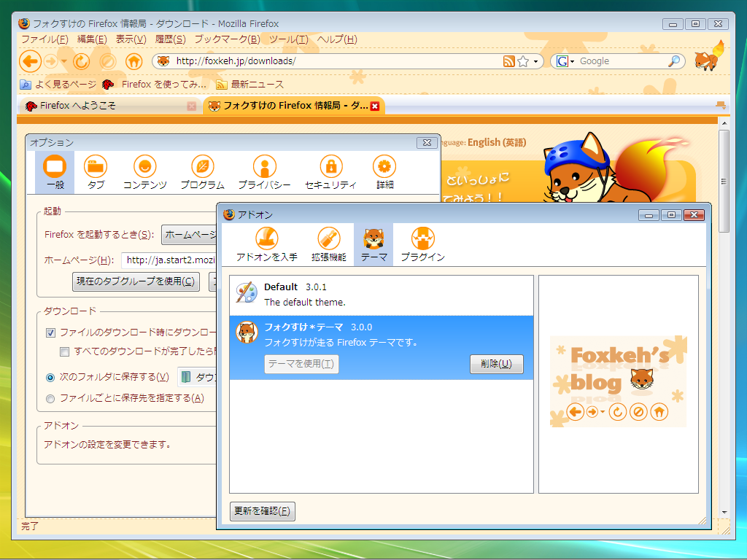
Task: Switch to 拡張機能 in Add-ons window
Action: click(329, 244)
